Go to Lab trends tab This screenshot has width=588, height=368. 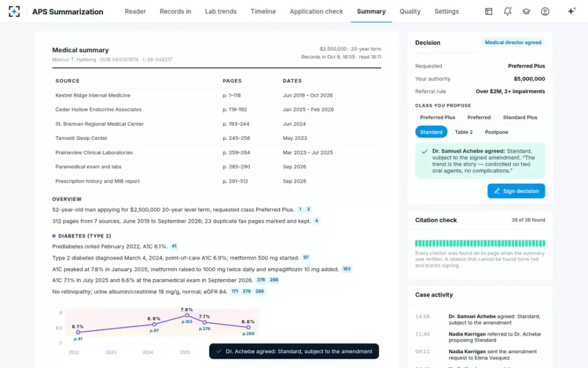pyautogui.click(x=220, y=11)
